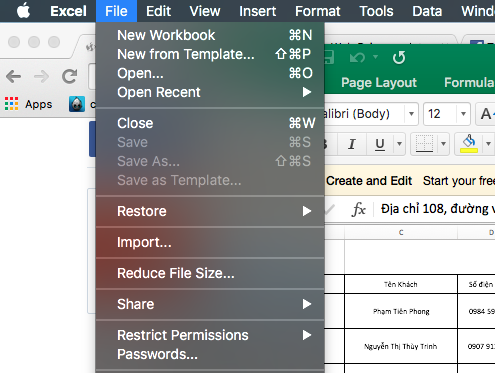Open the Data menu
495x373 pixels.
tap(427, 11)
